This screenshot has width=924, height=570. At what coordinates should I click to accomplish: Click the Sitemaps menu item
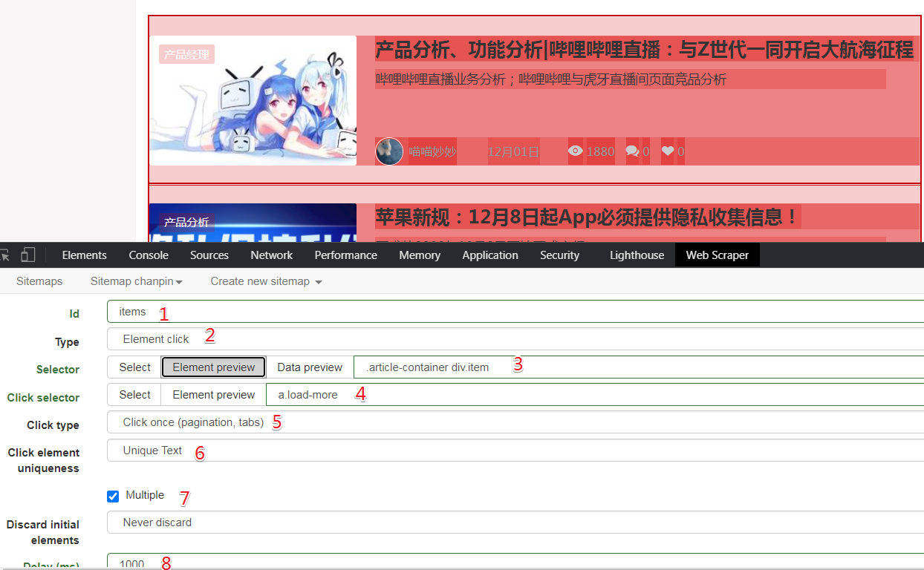point(39,281)
